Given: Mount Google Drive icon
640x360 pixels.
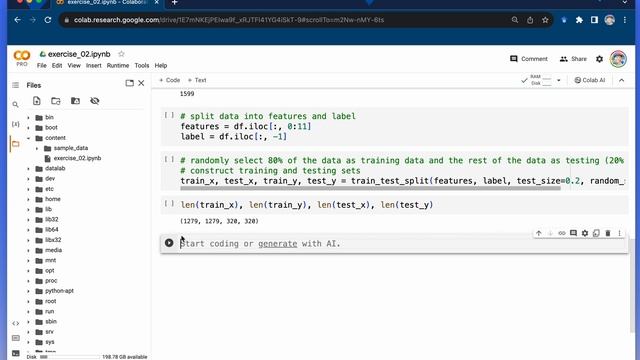Looking at the screenshot, I should (x=75, y=101).
